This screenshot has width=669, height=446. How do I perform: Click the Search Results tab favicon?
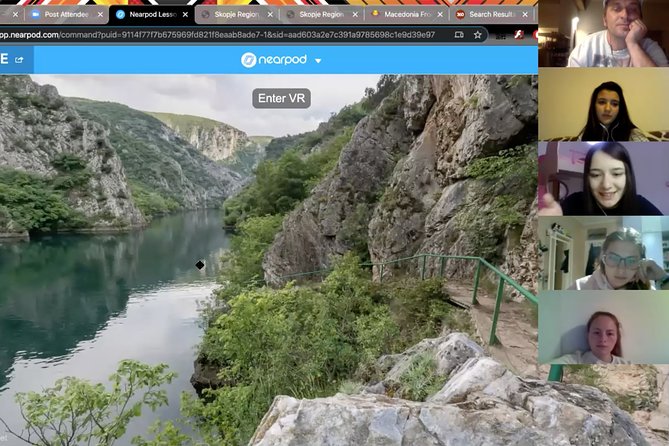click(x=460, y=15)
